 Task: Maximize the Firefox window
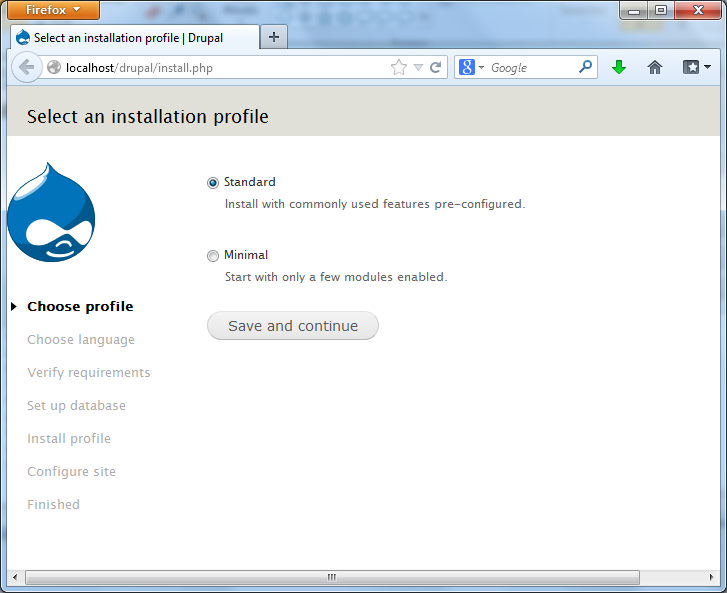click(661, 10)
